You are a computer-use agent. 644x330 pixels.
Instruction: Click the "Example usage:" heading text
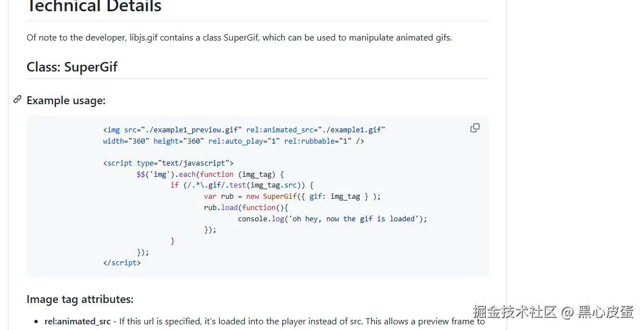(66, 101)
